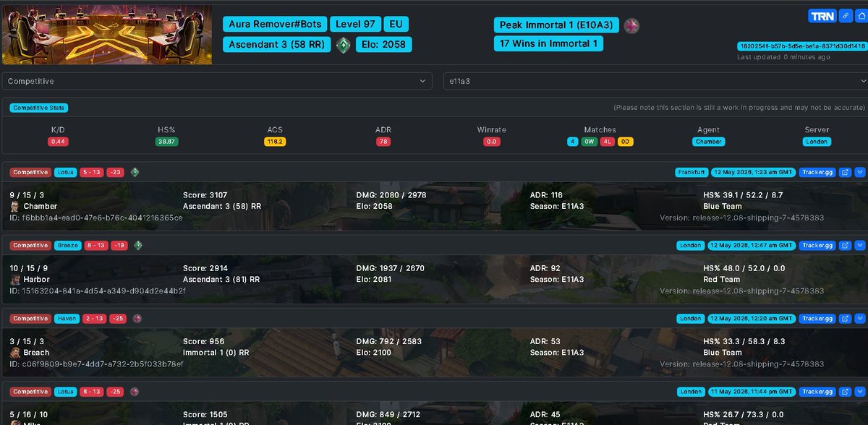Open Tracker.gg for the Breeze match

pos(818,246)
